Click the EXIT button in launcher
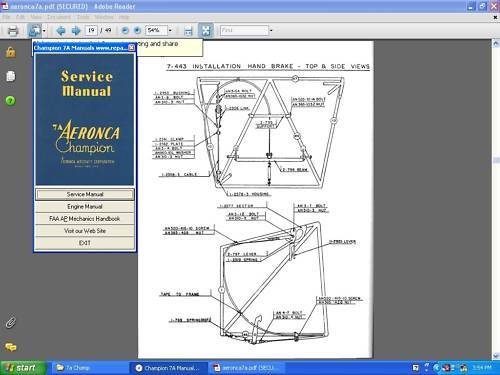This screenshot has height=375, width=500. point(85,243)
